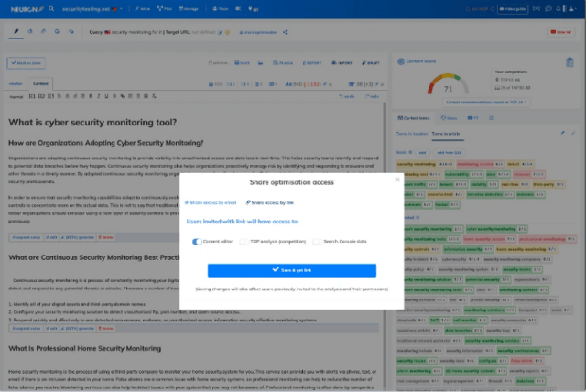Click heading 'What Is Professional Home Security Monitoring'
Screen dimensions: 586x392
pyautogui.click(x=85, y=348)
